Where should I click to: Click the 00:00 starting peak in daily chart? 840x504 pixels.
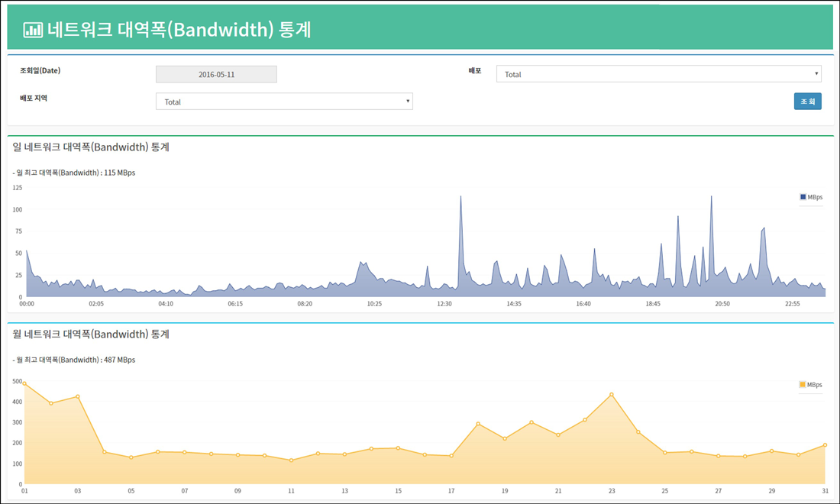point(27,250)
